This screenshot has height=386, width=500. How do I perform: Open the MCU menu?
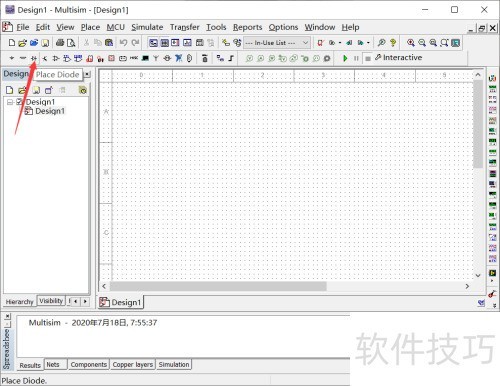click(116, 27)
